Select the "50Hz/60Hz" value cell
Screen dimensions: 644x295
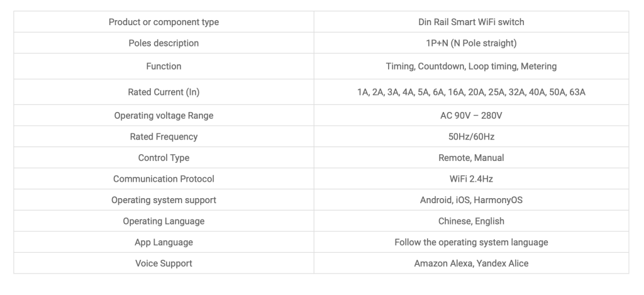pos(471,136)
